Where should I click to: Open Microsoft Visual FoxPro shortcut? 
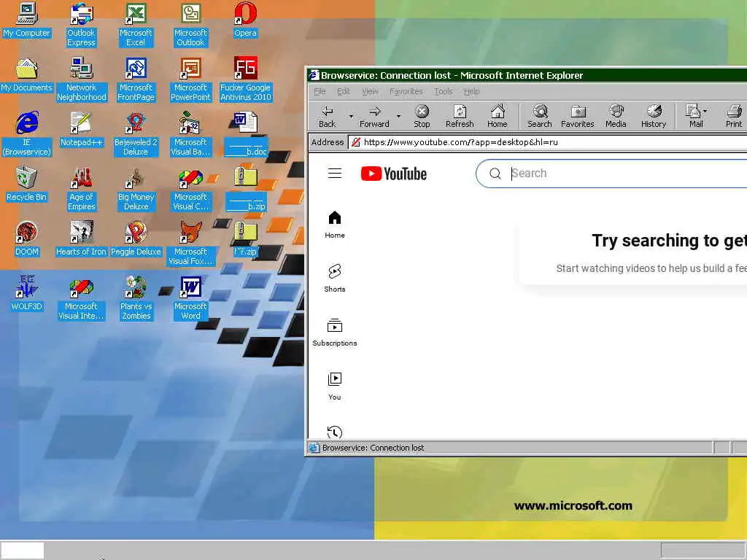click(190, 244)
